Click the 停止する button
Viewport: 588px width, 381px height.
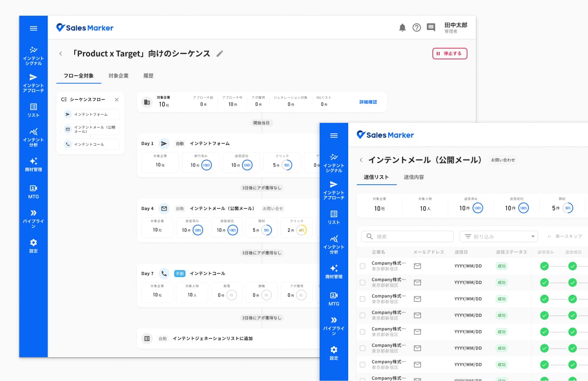pos(450,53)
